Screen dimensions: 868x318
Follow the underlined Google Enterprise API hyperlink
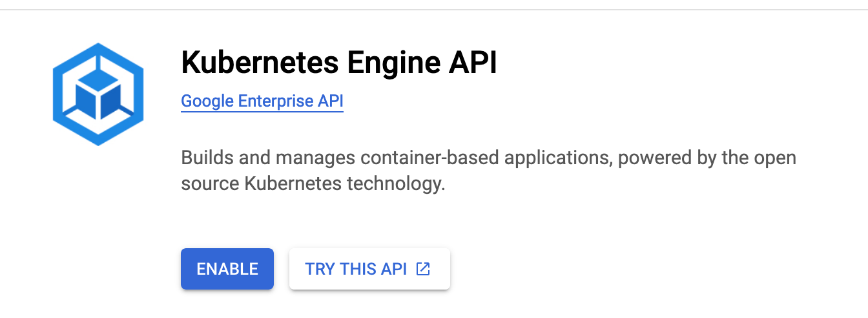pos(262,101)
